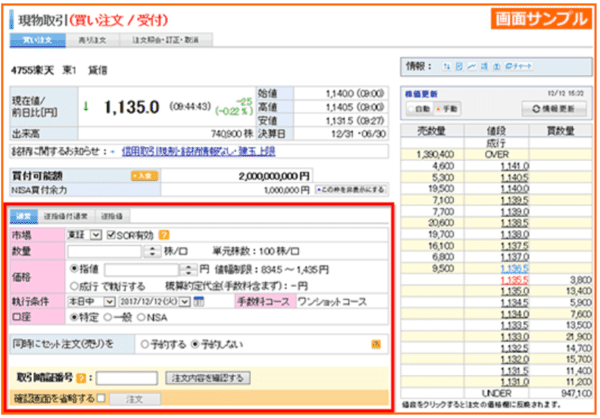Select the 成行で執行する radio button
This screenshot has height=418, width=600.
coord(75,284)
